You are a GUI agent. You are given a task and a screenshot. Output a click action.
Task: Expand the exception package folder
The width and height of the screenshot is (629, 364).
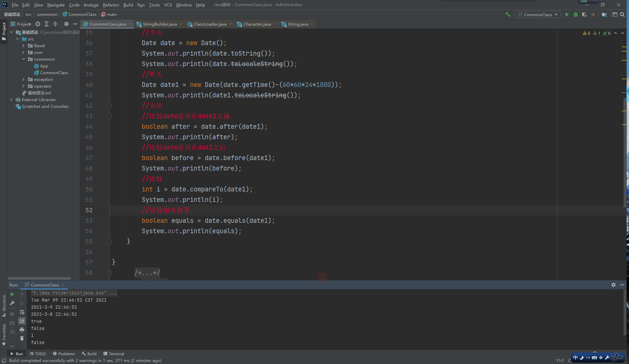click(x=23, y=80)
